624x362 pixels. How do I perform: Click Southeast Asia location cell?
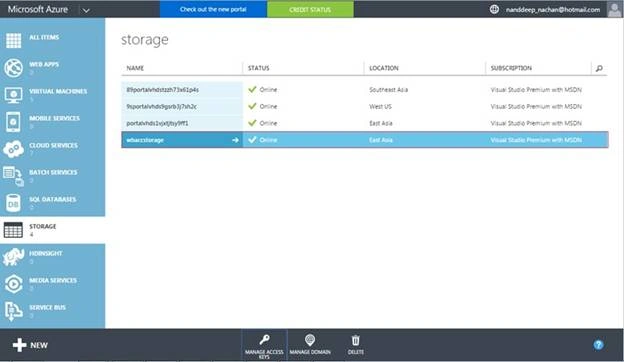[388, 90]
